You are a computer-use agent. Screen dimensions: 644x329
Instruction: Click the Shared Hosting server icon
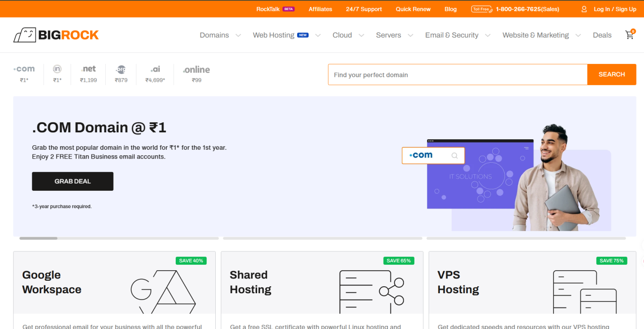click(x=372, y=291)
